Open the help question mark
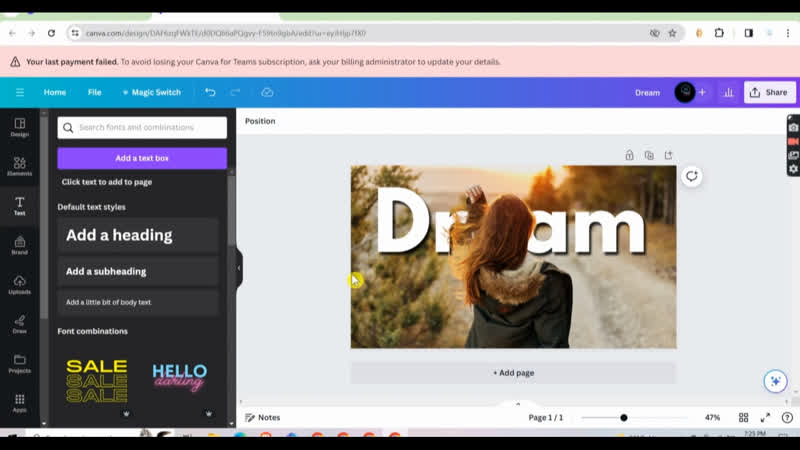800x450 pixels. (787, 417)
